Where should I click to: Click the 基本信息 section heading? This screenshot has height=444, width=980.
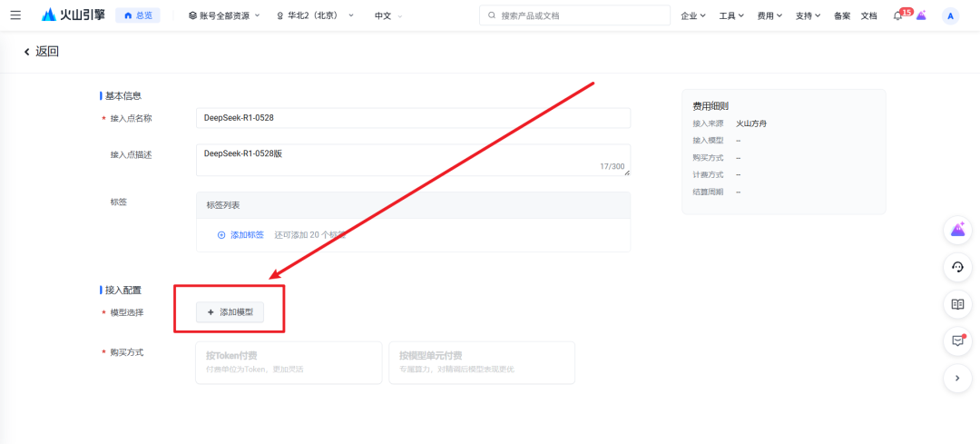point(123,96)
